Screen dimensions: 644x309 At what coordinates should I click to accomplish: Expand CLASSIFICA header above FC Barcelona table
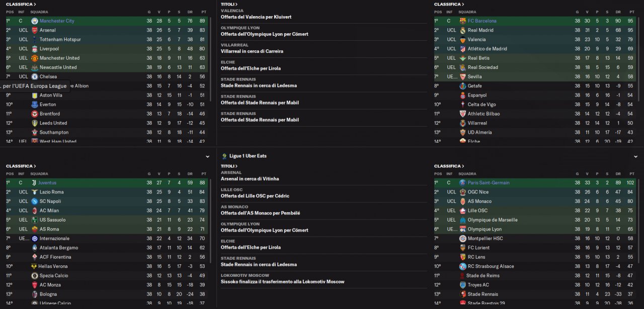(449, 4)
